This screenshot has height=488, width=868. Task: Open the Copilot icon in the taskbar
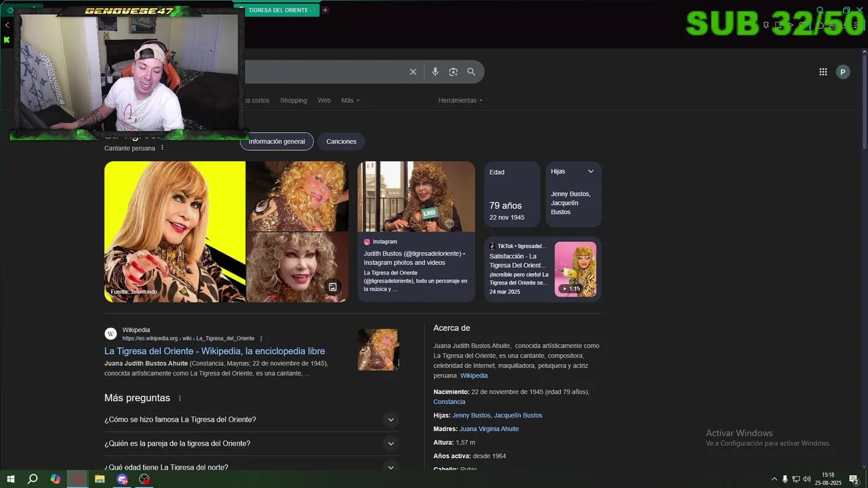pyautogui.click(x=56, y=479)
